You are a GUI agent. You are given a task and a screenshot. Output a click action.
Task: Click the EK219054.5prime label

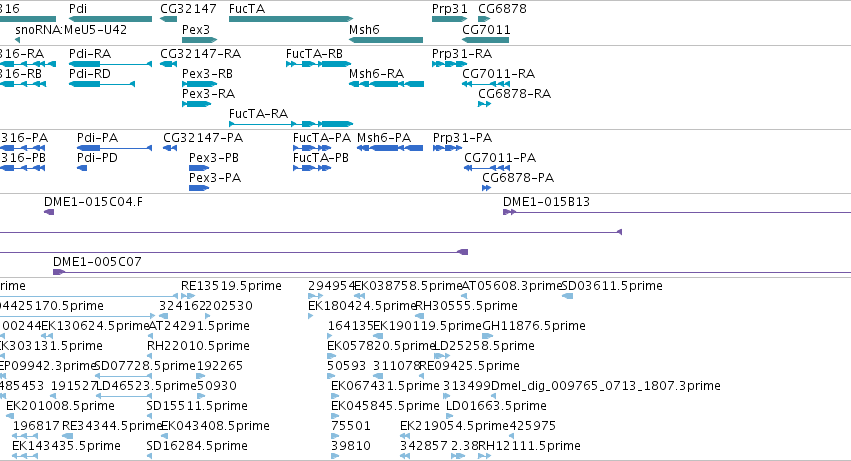(454, 426)
